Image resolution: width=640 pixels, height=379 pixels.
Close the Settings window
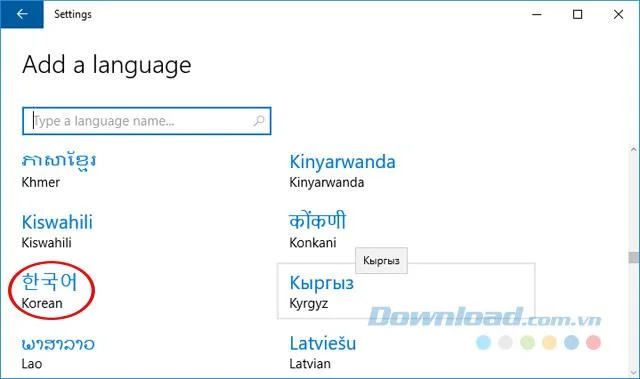(x=618, y=15)
